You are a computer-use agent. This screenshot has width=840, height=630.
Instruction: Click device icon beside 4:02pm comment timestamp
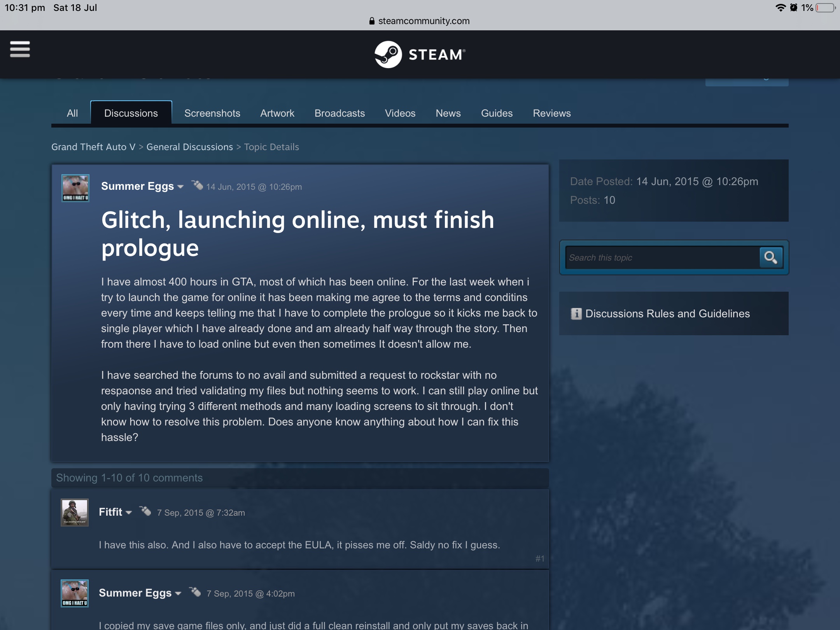(x=195, y=591)
